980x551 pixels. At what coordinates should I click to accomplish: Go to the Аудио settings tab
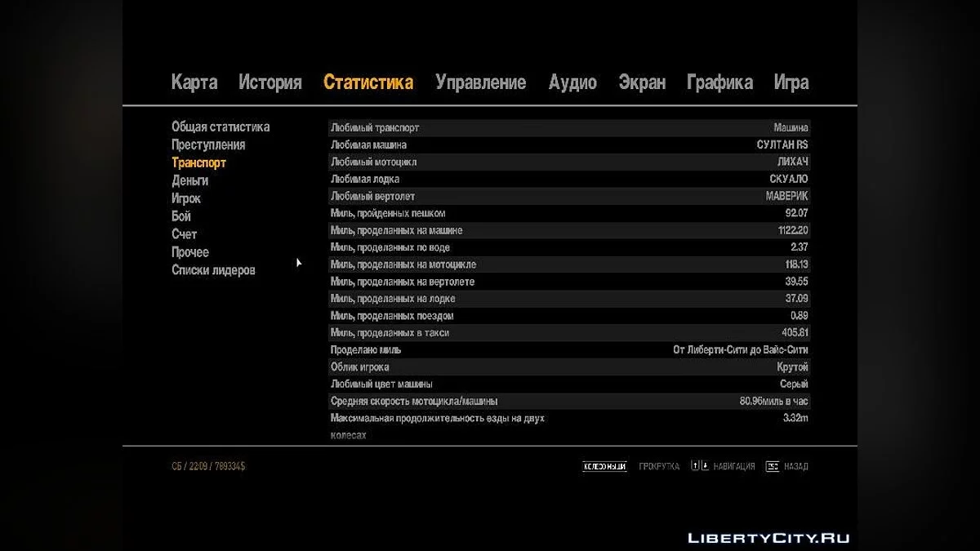click(572, 82)
